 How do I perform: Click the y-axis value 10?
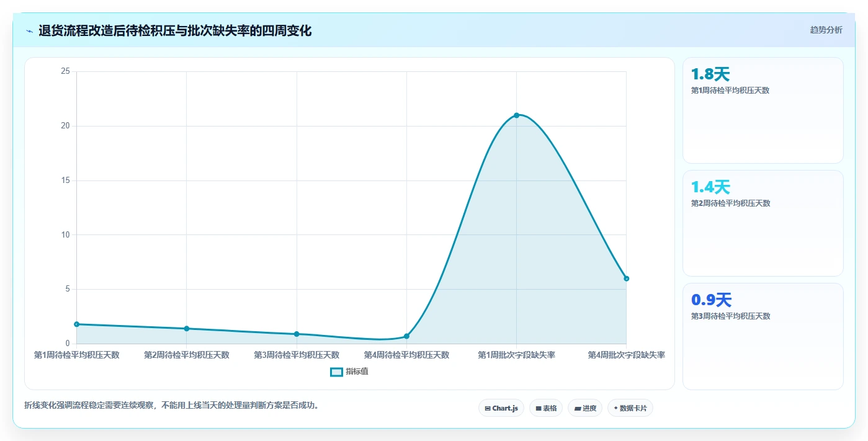[x=65, y=234]
